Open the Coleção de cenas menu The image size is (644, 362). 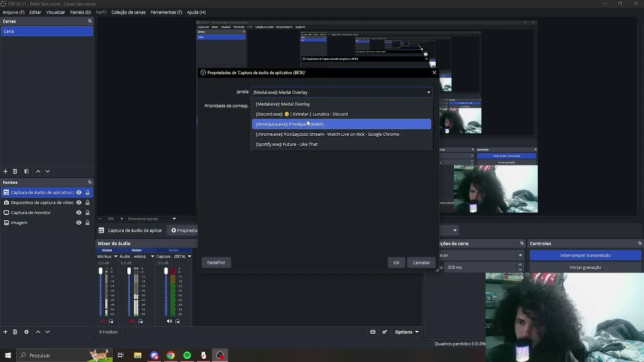click(x=128, y=12)
